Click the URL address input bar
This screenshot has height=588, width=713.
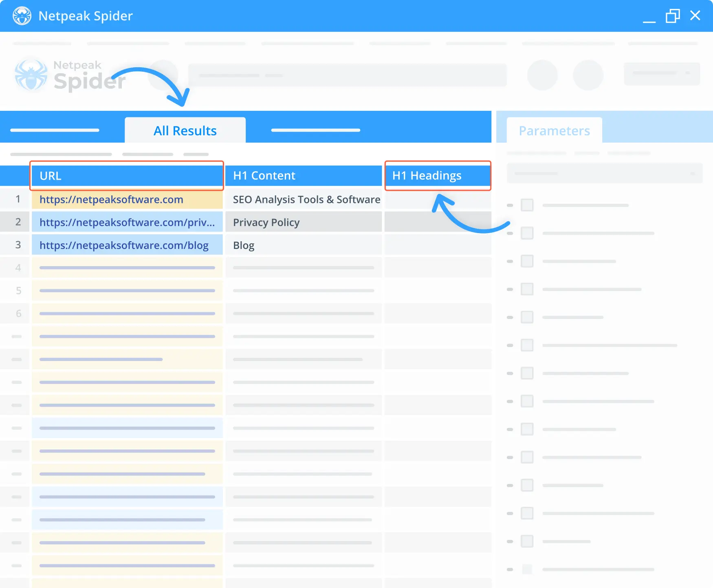[347, 75]
